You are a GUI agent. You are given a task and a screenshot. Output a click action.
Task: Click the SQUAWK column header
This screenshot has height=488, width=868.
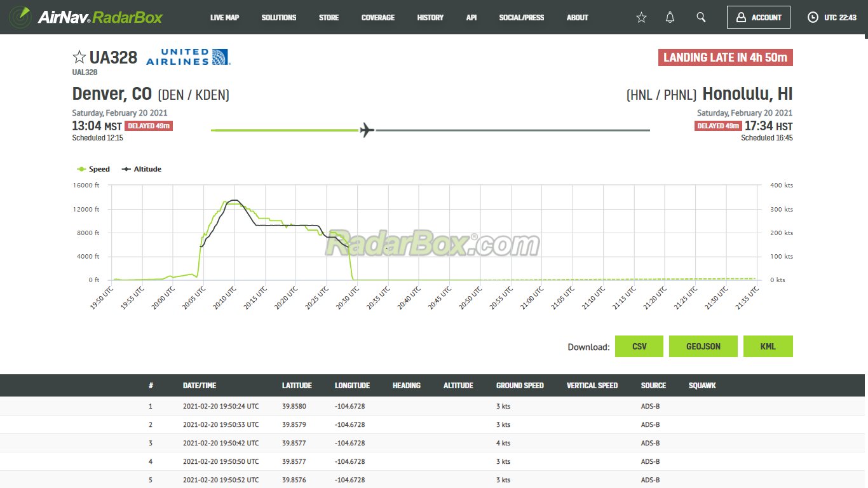702,386
